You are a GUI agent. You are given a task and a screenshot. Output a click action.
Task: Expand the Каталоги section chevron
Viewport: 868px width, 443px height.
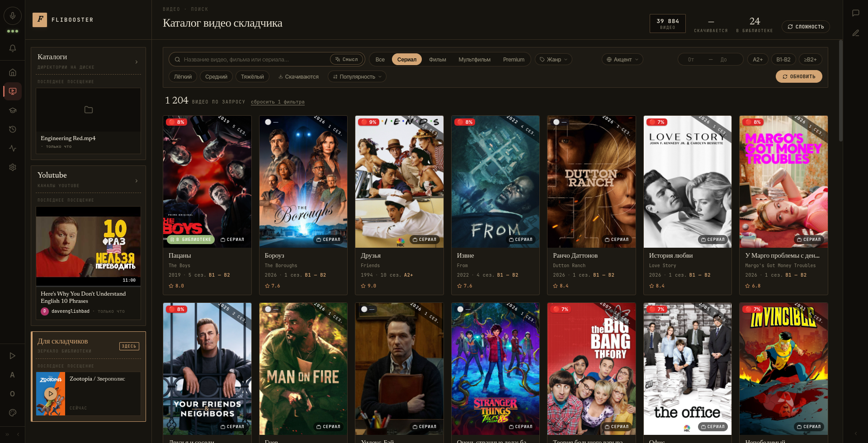137,62
